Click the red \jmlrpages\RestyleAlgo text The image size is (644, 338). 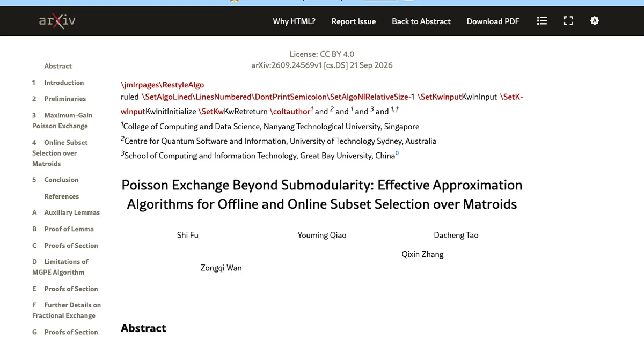(x=163, y=85)
